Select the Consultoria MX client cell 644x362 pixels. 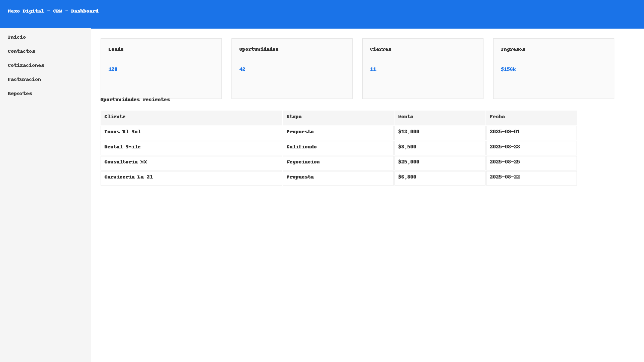point(191,163)
